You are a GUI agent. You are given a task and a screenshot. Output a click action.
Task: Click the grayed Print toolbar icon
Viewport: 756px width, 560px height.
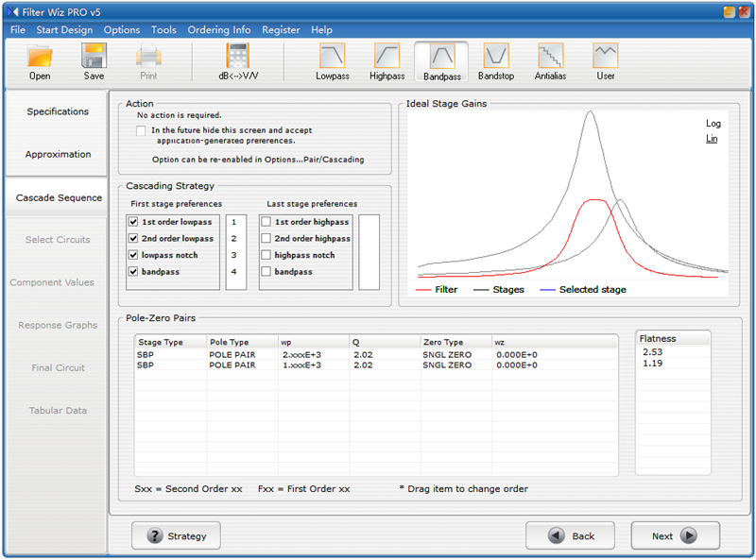(x=148, y=61)
